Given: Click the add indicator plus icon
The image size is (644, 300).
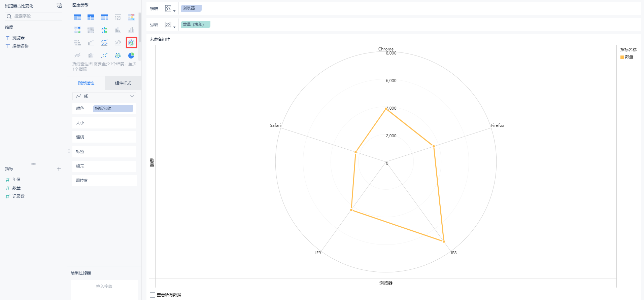Looking at the screenshot, I should click(59, 169).
